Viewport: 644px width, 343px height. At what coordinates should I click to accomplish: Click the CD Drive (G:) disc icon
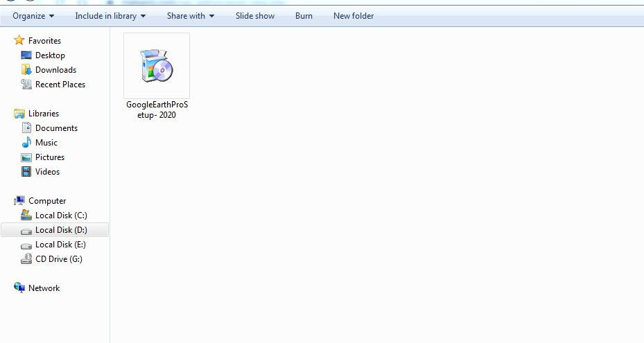pos(26,258)
